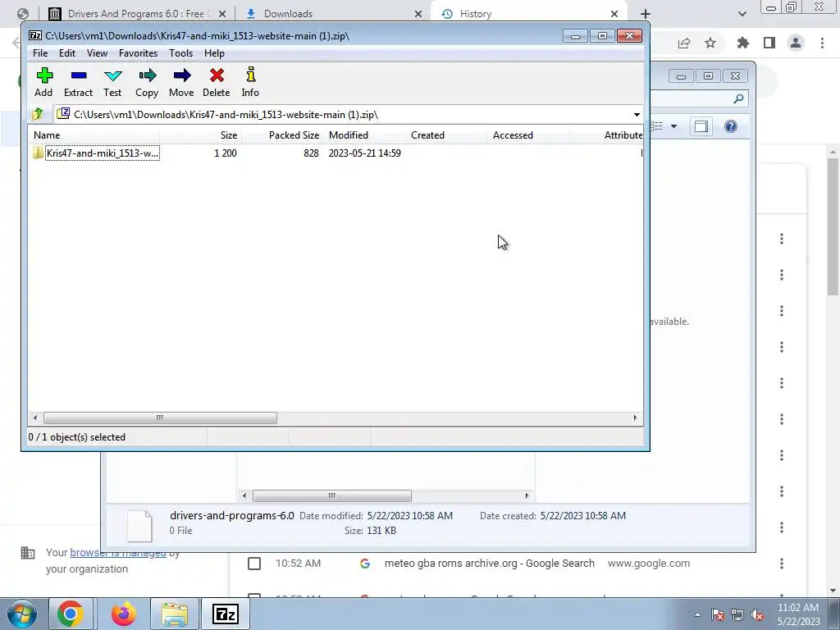The height and width of the screenshot is (630, 840).
Task: Open the Info toolbar icon
Action: [250, 82]
